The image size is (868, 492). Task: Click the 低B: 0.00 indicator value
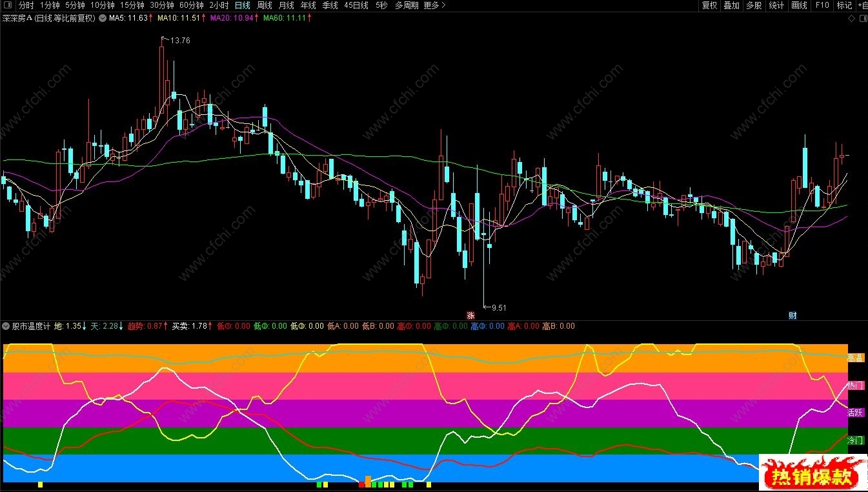[378, 326]
